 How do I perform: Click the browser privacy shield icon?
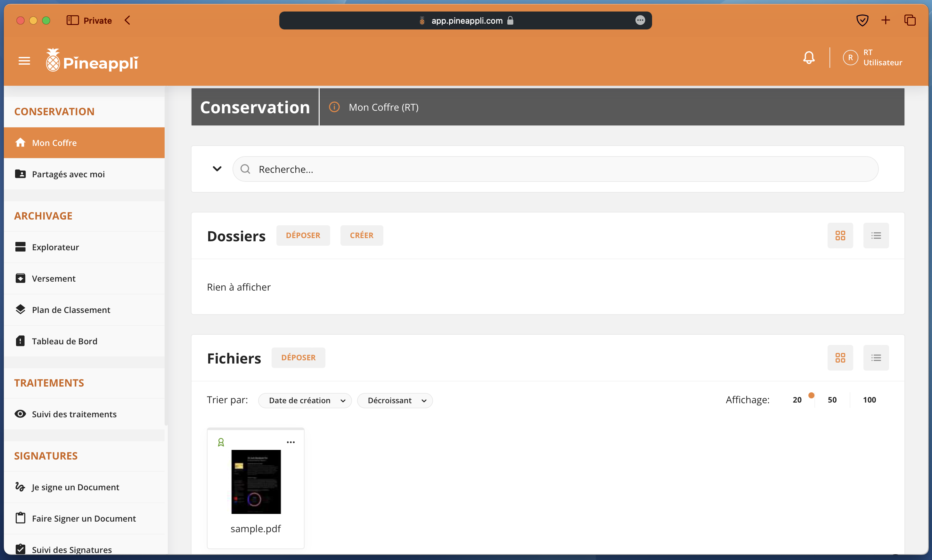pyautogui.click(x=862, y=20)
